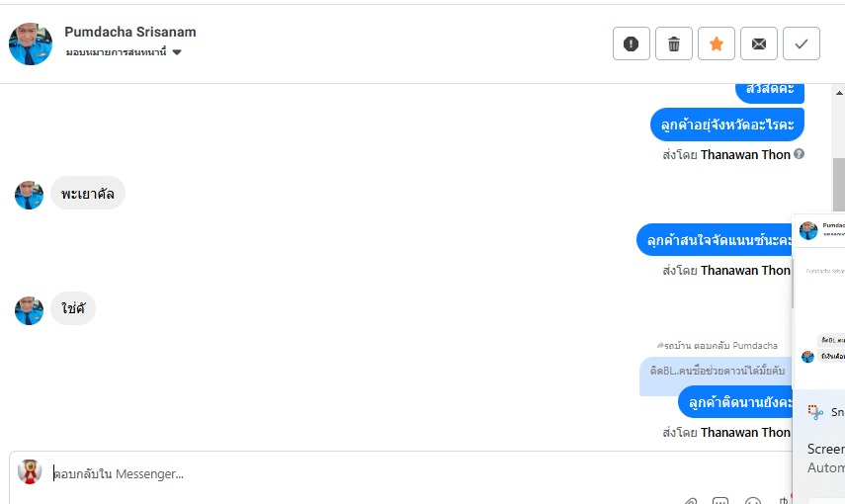Open the profile photo in the header

31,43
